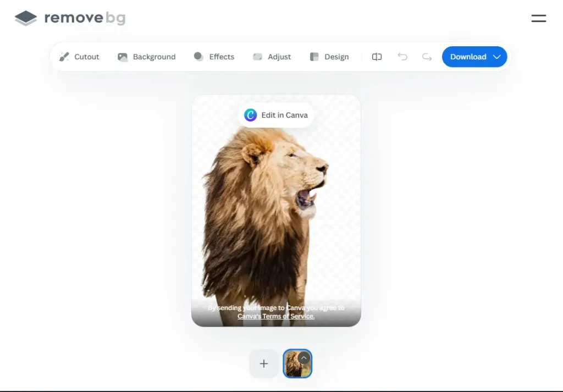Redo the last edit

click(427, 57)
